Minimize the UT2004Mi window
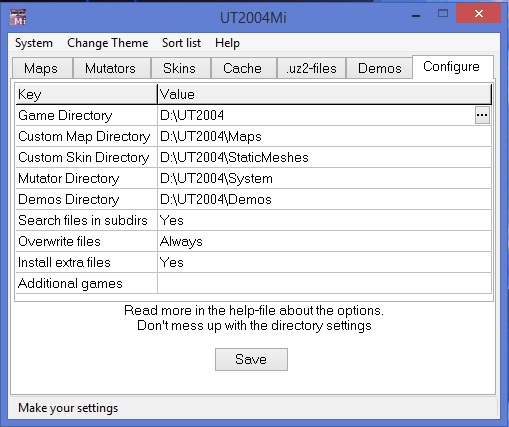 416,15
